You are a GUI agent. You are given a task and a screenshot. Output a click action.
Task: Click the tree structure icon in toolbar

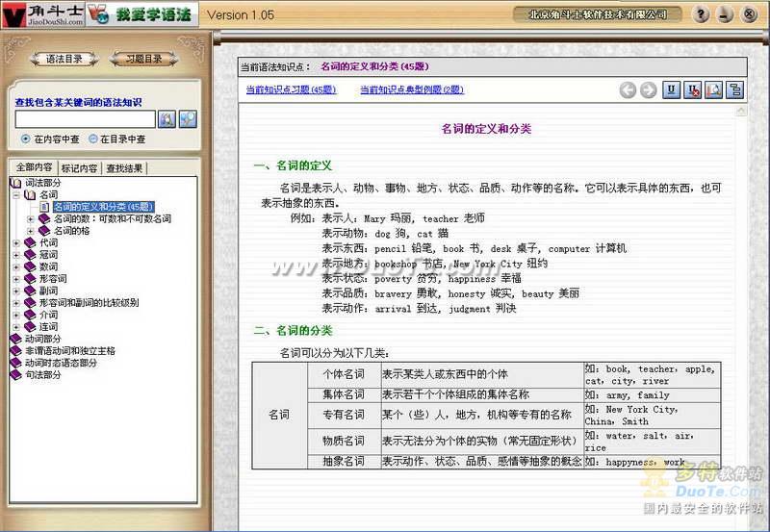point(735,90)
